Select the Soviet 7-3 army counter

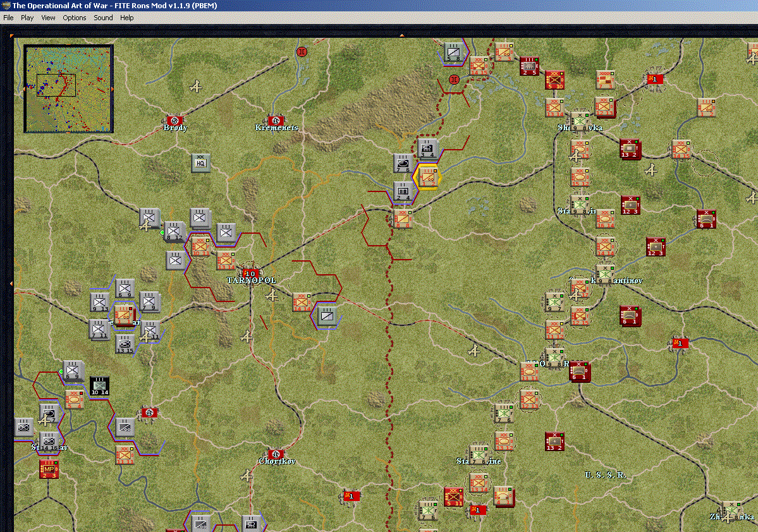coord(605,80)
